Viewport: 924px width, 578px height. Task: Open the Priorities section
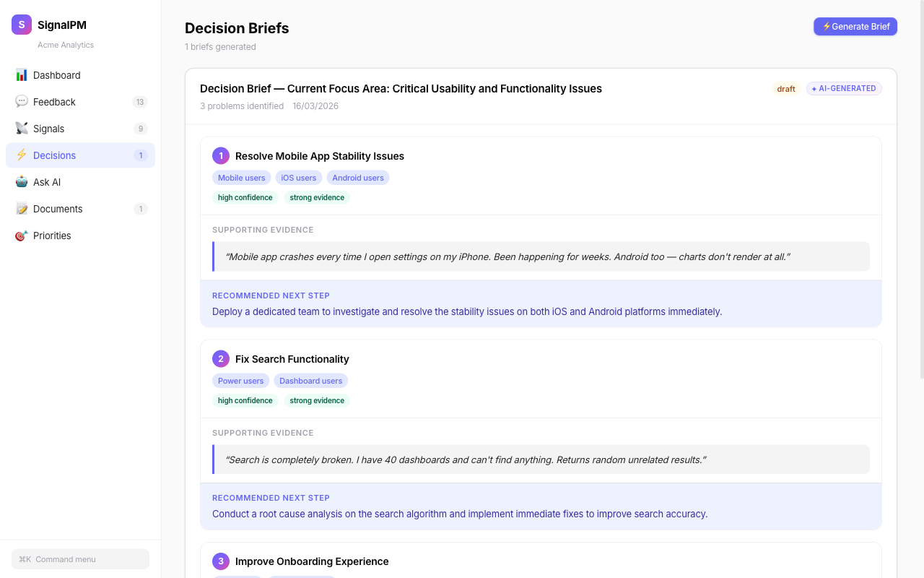[x=52, y=236]
